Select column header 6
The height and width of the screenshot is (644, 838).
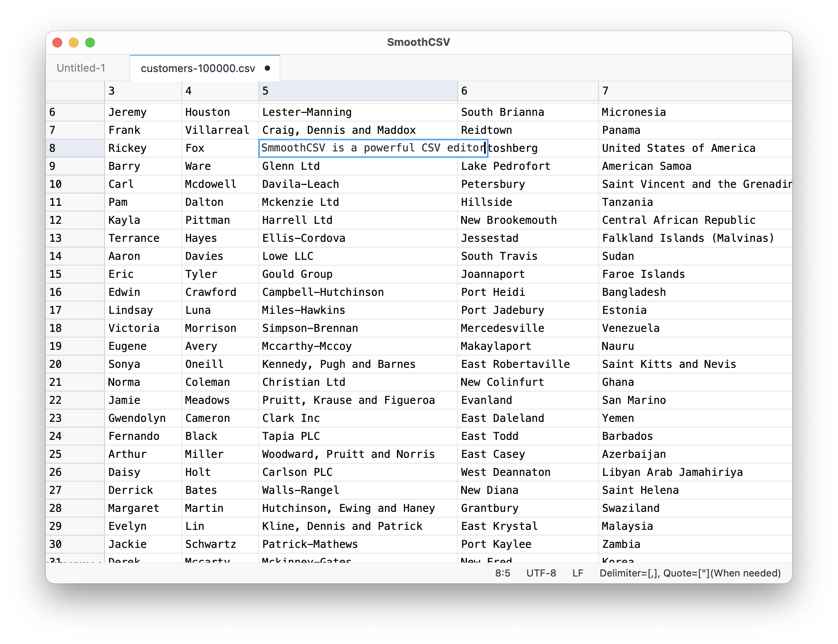(x=528, y=91)
